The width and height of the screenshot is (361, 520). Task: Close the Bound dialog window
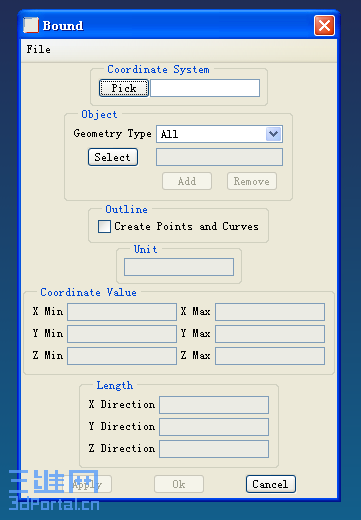click(x=324, y=25)
